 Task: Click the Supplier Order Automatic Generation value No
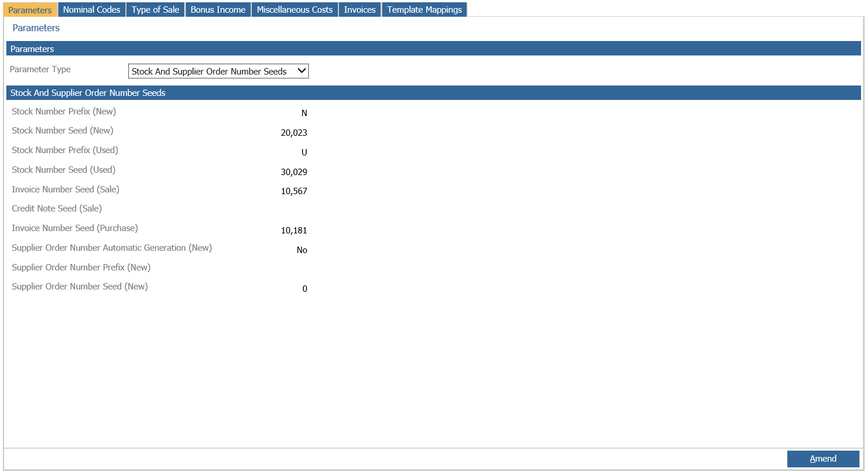[301, 250]
